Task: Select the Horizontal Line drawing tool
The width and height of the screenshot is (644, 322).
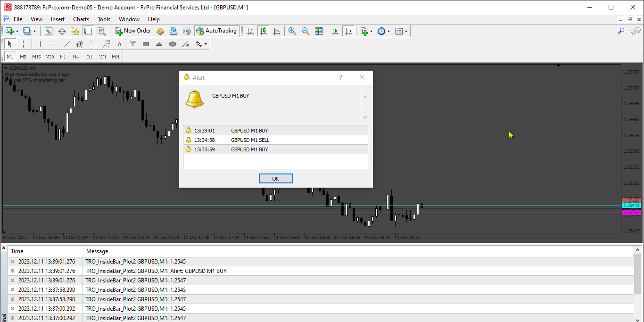Action: [x=54, y=44]
